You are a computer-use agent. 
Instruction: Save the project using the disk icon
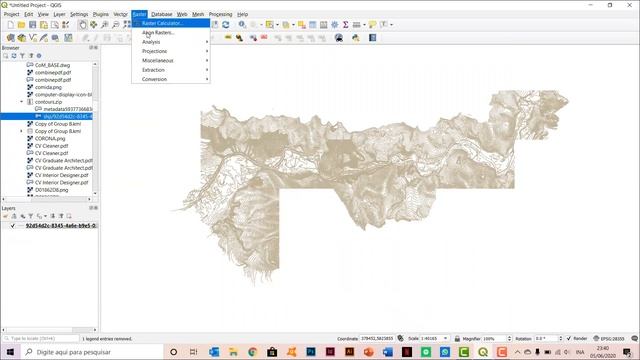coord(32,25)
